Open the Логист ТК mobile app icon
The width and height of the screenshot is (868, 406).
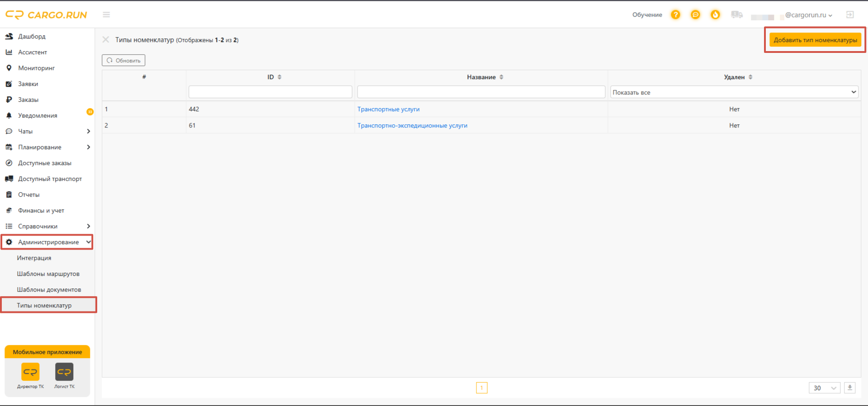point(64,372)
